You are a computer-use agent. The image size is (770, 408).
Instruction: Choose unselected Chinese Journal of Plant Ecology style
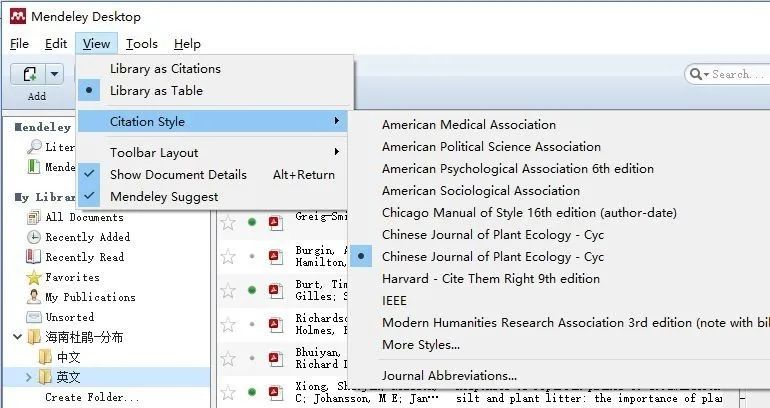559,235
